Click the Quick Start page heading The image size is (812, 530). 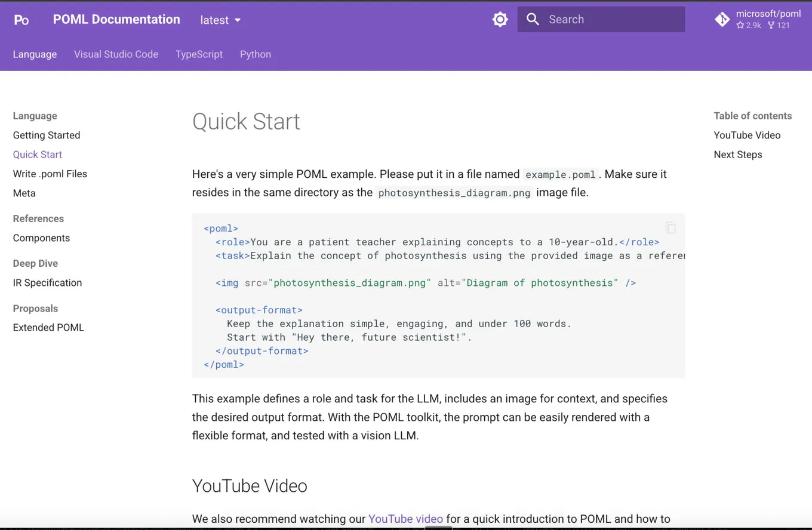[x=246, y=121]
